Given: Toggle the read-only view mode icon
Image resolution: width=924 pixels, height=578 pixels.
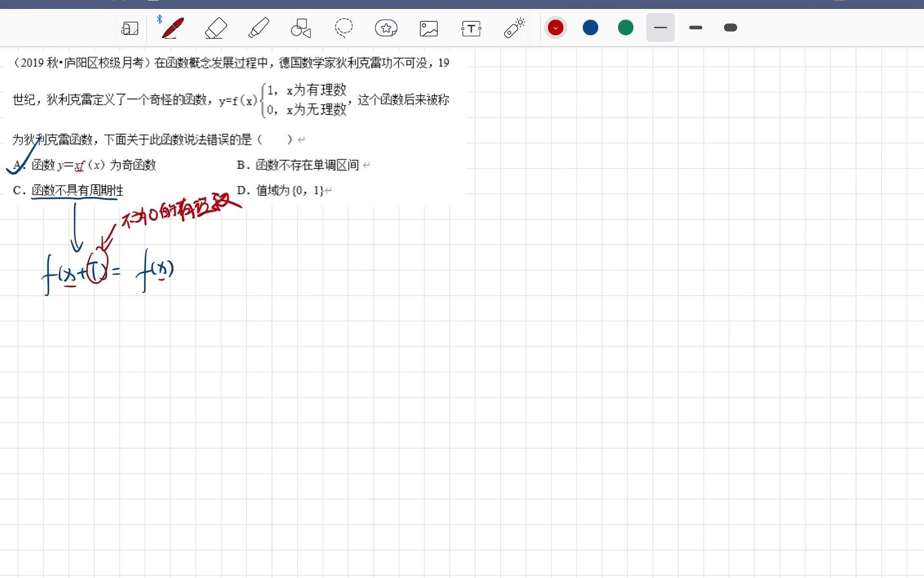Looking at the screenshot, I should click(x=130, y=28).
